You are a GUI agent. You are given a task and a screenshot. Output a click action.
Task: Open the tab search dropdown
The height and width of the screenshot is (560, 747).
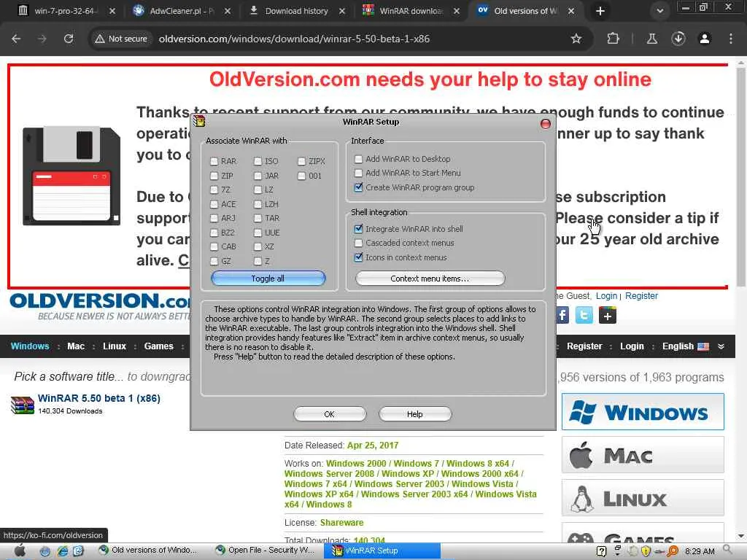659,11
